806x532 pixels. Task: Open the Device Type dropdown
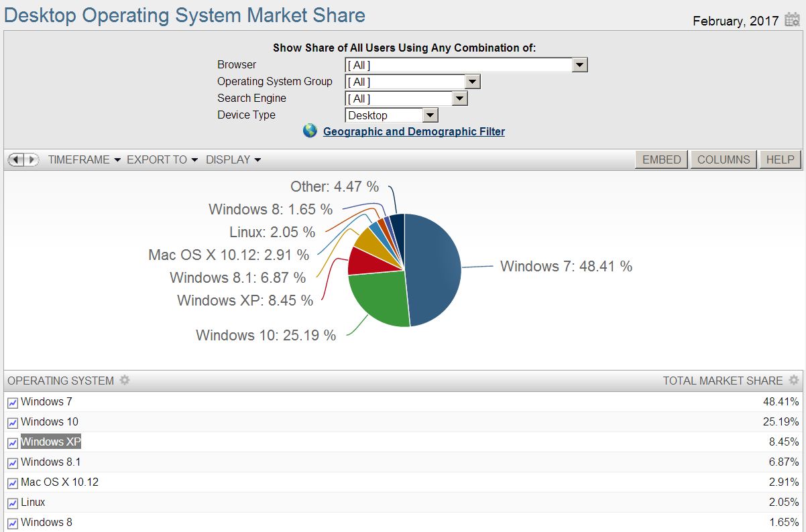pyautogui.click(x=431, y=115)
